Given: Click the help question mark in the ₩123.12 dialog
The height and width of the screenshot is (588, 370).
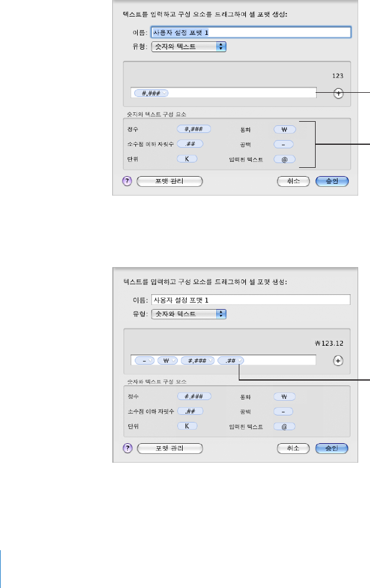Looking at the screenshot, I should 127,448.
